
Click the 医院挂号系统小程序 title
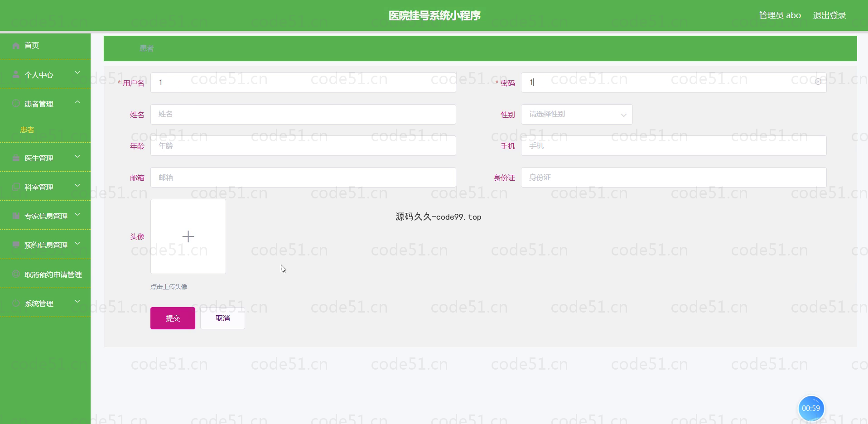point(434,15)
